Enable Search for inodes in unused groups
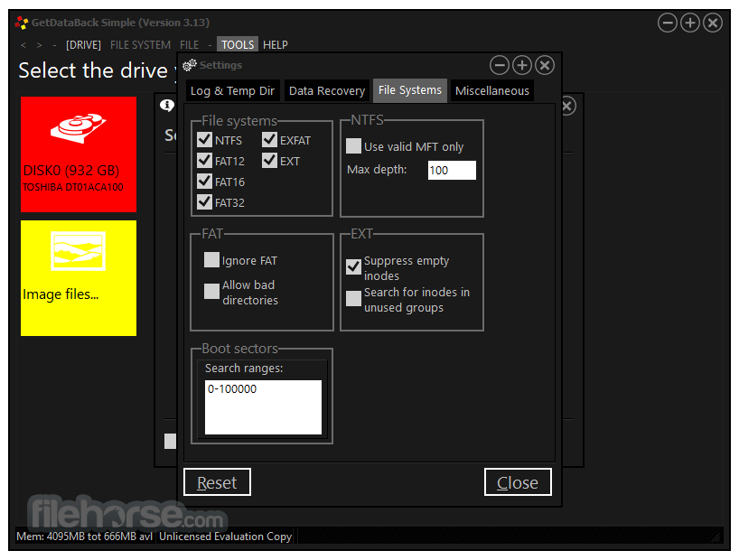Viewport: 739px width, 560px height. click(x=353, y=298)
